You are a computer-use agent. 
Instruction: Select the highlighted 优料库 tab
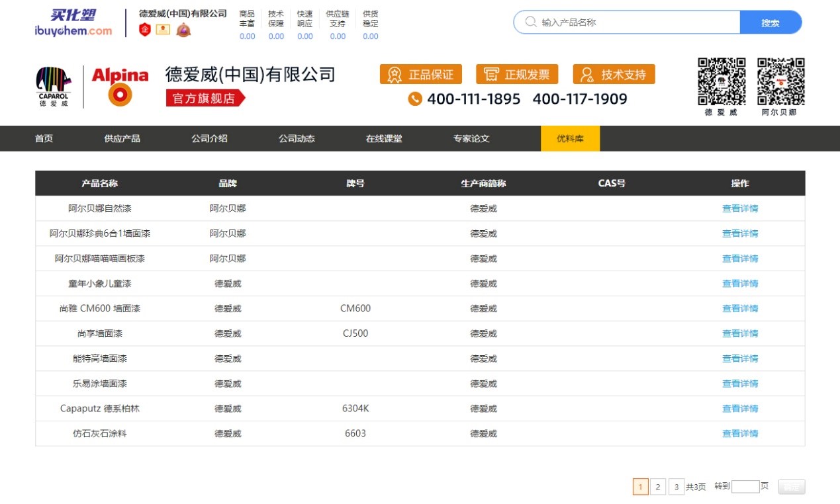coord(570,139)
